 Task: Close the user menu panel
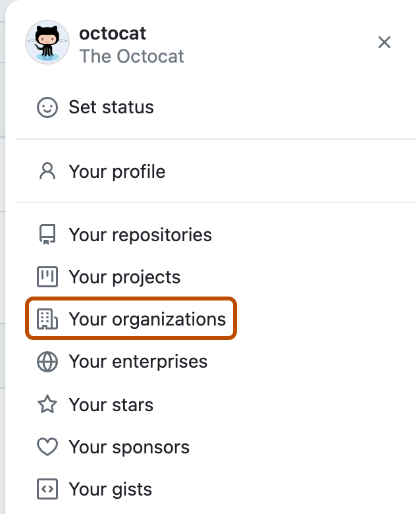pos(384,42)
